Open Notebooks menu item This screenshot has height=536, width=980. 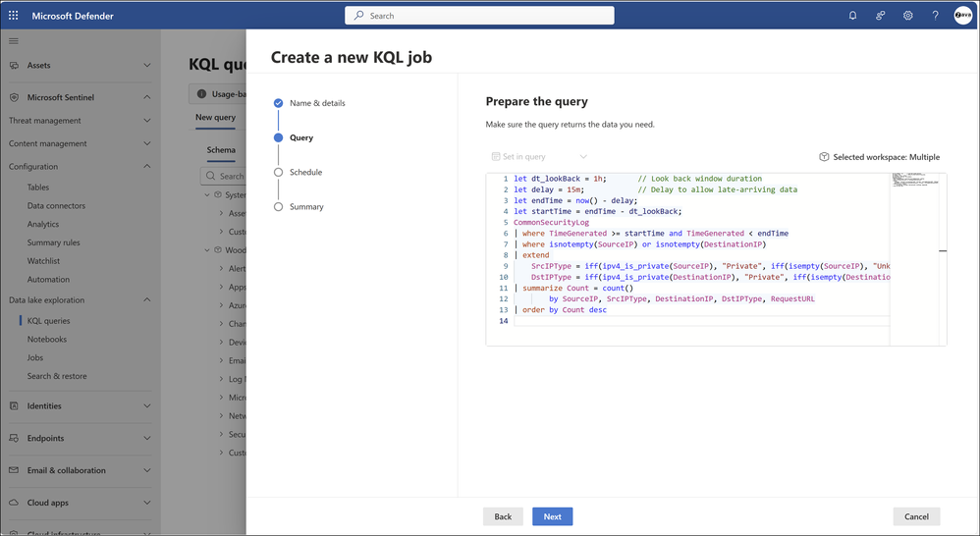pyautogui.click(x=47, y=340)
